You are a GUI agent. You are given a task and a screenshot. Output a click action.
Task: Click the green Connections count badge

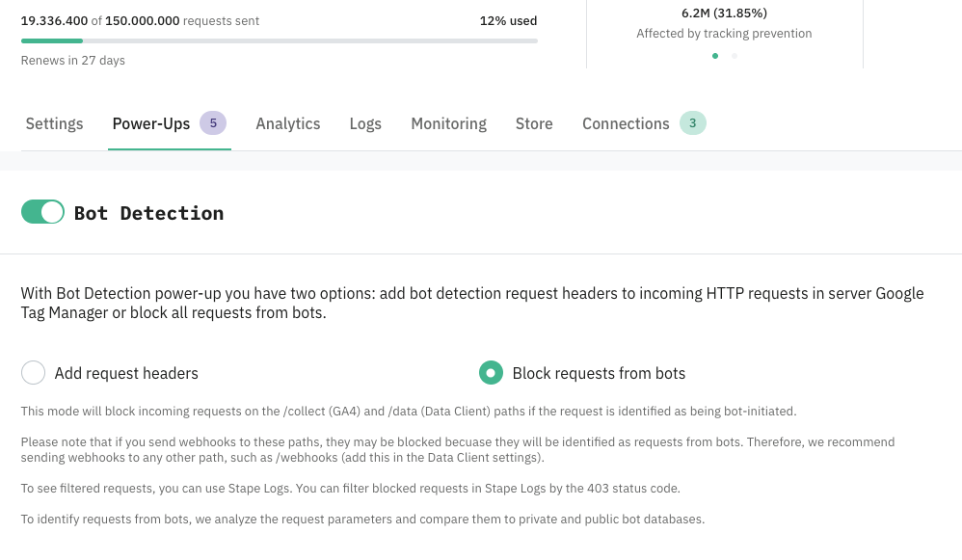693,123
